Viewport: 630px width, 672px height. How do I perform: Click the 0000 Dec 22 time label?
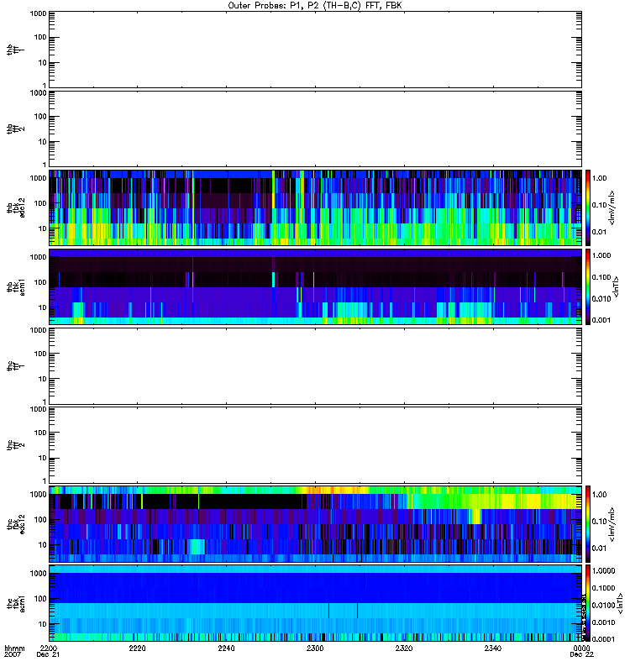tap(580, 649)
